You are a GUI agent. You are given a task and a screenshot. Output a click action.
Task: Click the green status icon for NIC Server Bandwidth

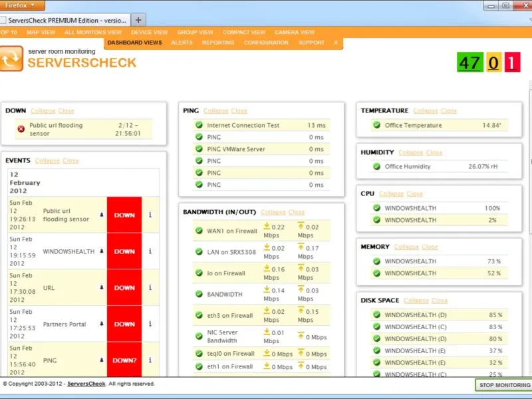(199, 336)
